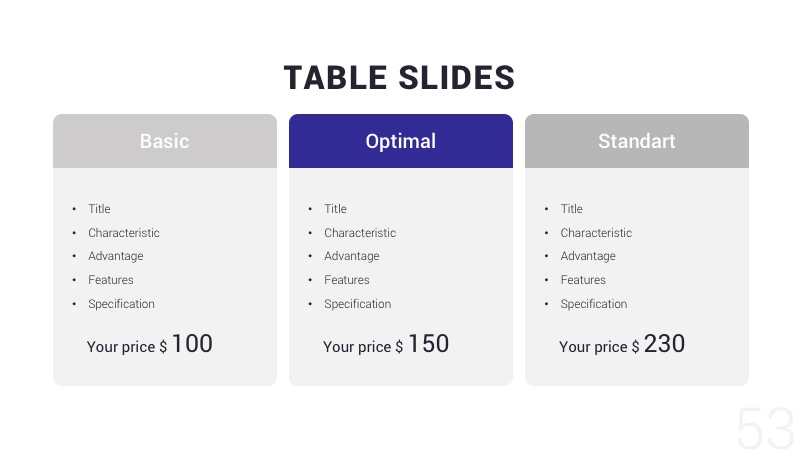Click Title bullet in Standart column
The width and height of the screenshot is (800, 450).
coord(571,209)
